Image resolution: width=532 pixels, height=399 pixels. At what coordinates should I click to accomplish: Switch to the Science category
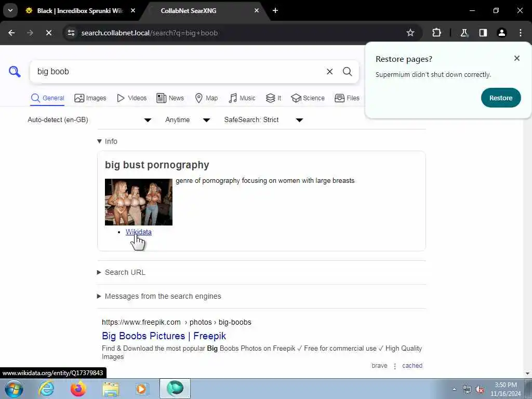tap(308, 98)
